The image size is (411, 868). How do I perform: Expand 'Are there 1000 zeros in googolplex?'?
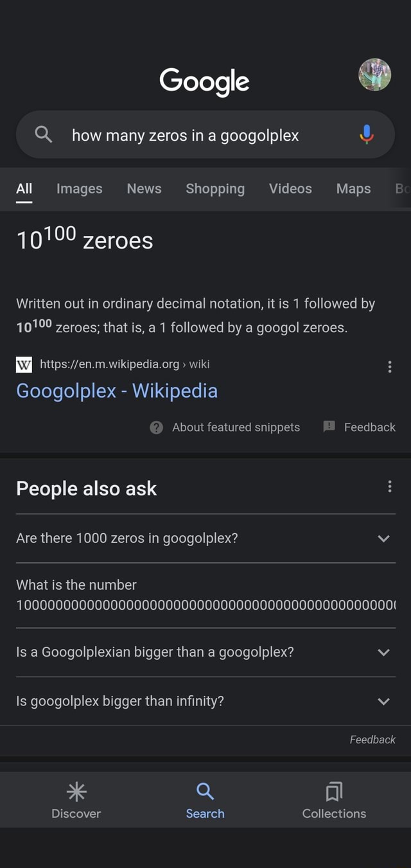(383, 538)
